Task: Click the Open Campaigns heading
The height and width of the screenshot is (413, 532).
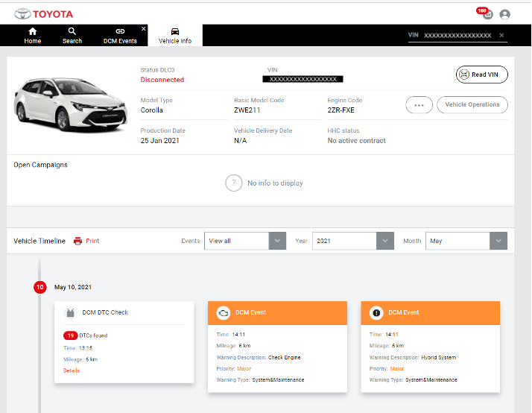Action: click(40, 165)
